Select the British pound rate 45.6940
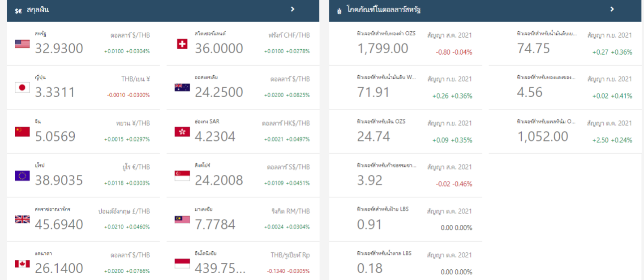Image resolution: width=644 pixels, height=280 pixels. (59, 224)
